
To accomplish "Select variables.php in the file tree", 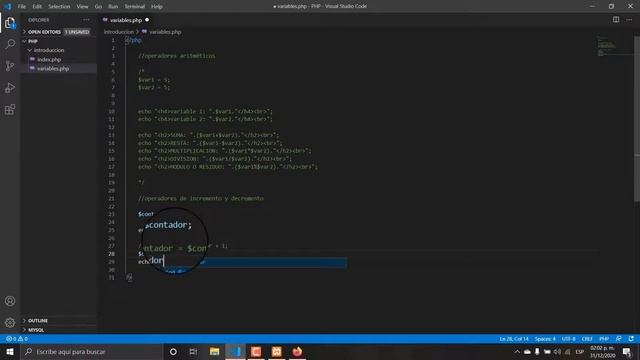I will 53,69.
